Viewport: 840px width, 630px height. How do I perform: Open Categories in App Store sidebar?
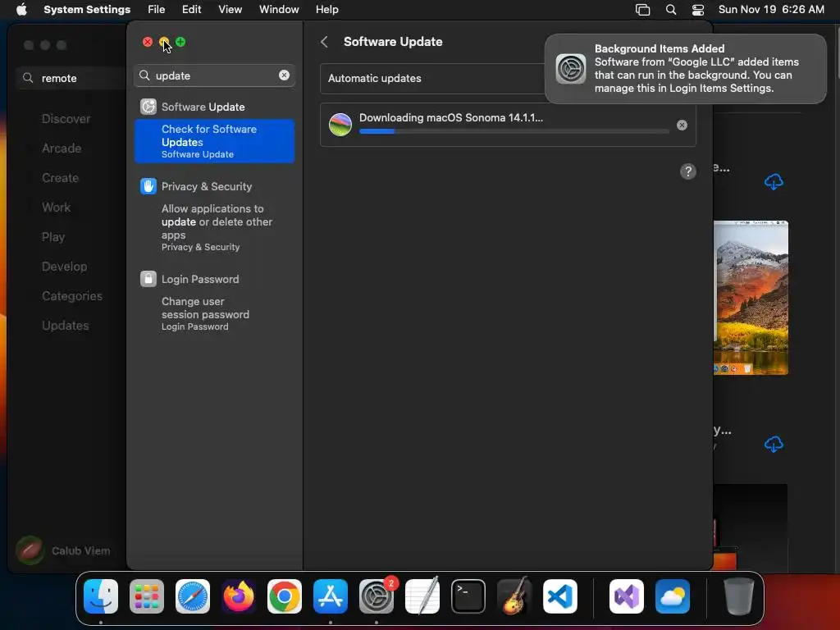pyautogui.click(x=72, y=295)
